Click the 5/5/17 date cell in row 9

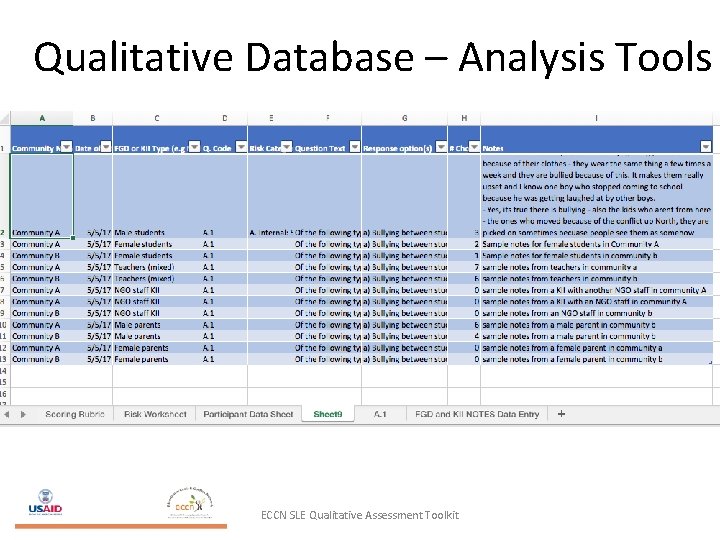click(x=93, y=313)
